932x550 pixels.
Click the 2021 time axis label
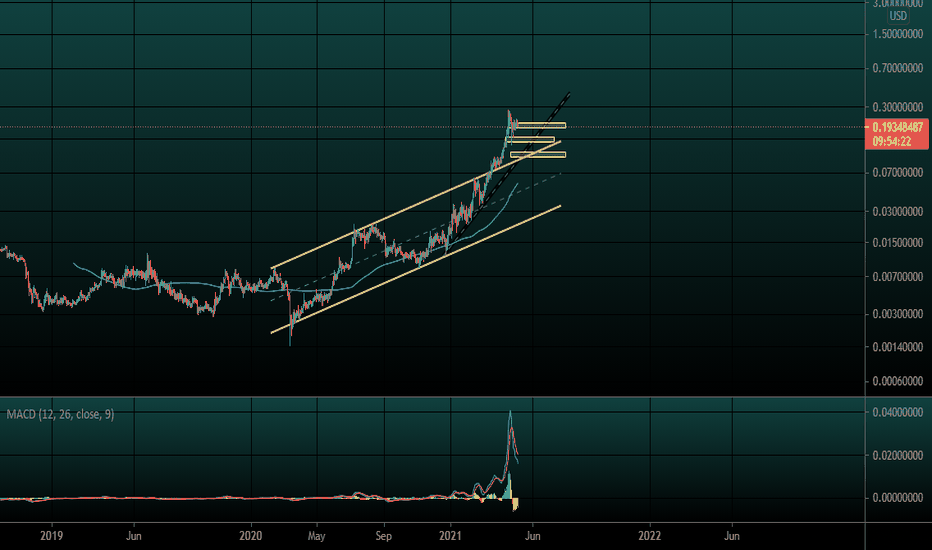(x=451, y=536)
